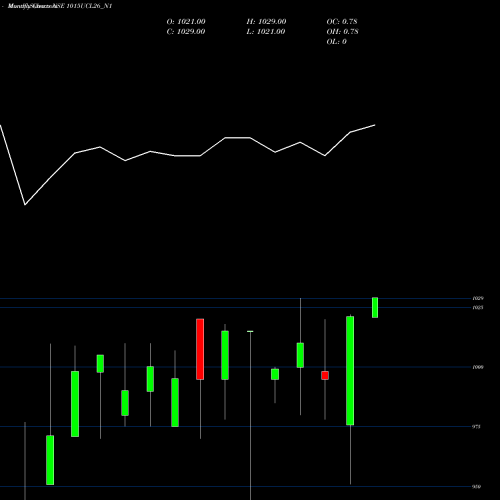This screenshot has height=500, width=500.
Task: Click the "OC: 0.78" reading
Action: [x=342, y=22]
